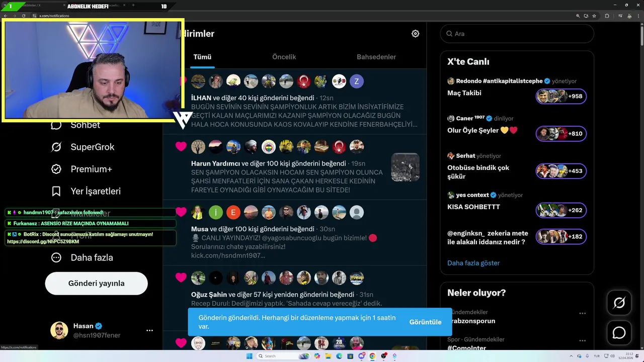Click the Gönderi yayınla button
Screen dimensions: 644x362
(x=96, y=283)
